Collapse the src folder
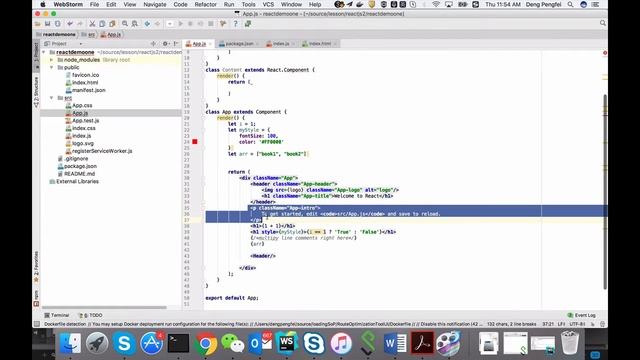The width and height of the screenshot is (640, 360). [52, 98]
